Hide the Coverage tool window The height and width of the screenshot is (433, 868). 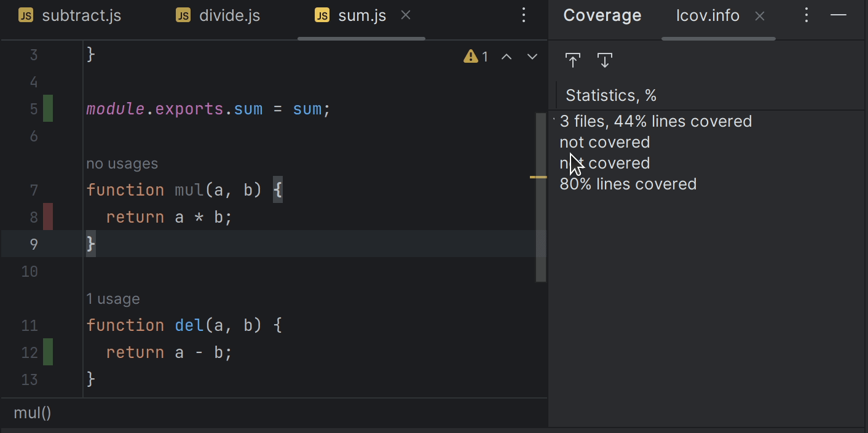[838, 15]
